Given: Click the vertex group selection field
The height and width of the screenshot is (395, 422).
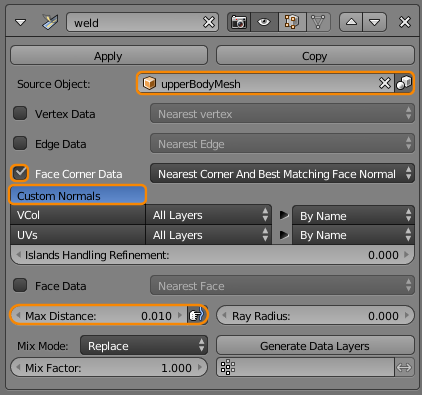Looking at the screenshot, I should click(305, 367).
